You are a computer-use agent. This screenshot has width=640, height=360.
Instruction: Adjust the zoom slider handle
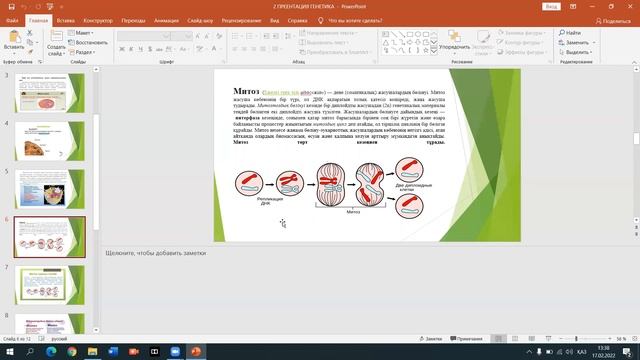coord(576,339)
